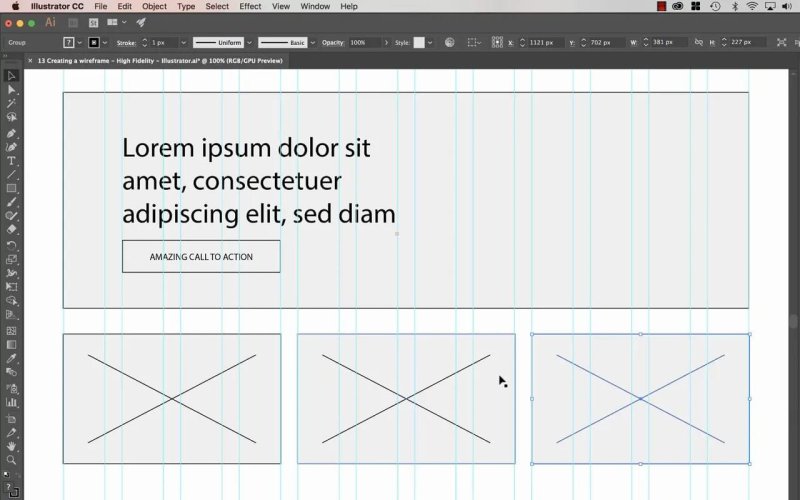Screen dimensions: 800x500
Task: Select the Column Graph tool
Action: point(11,402)
